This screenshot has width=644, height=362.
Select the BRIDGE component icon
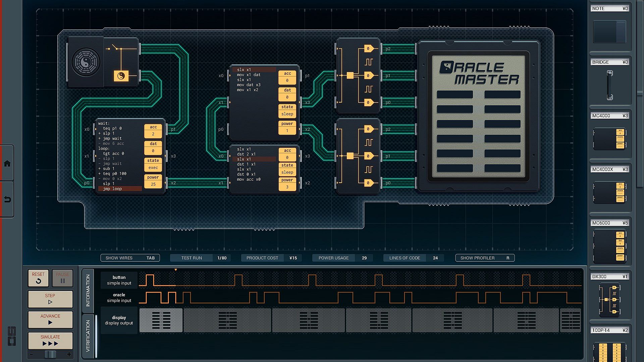(x=609, y=85)
